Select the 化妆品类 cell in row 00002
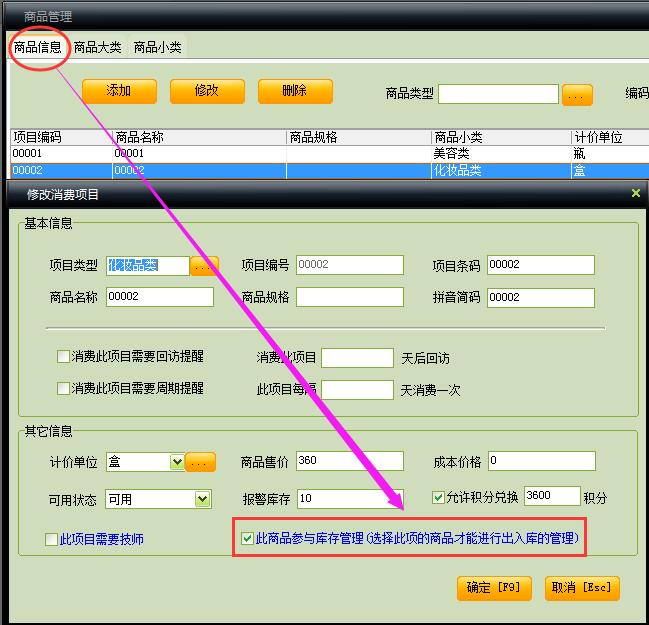This screenshot has width=649, height=625. [501, 171]
